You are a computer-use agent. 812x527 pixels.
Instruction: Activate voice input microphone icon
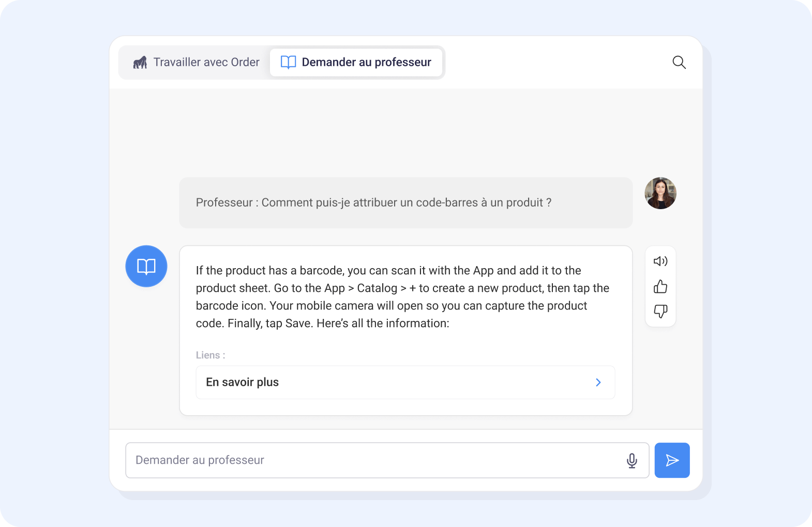632,460
